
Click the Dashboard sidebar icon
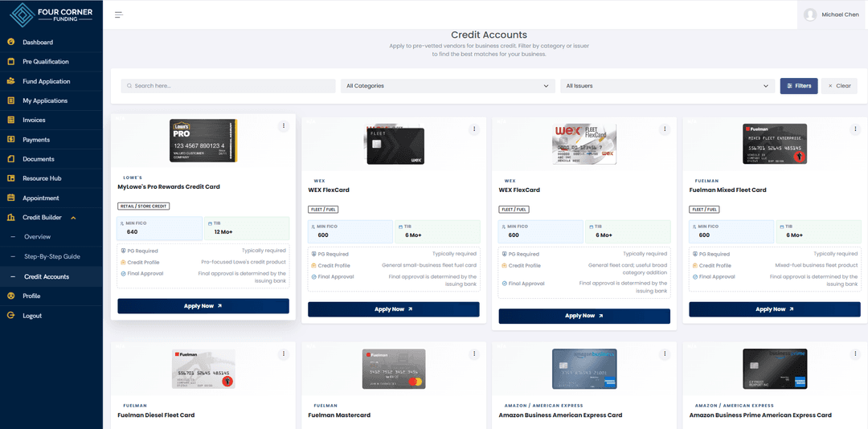pos(10,42)
